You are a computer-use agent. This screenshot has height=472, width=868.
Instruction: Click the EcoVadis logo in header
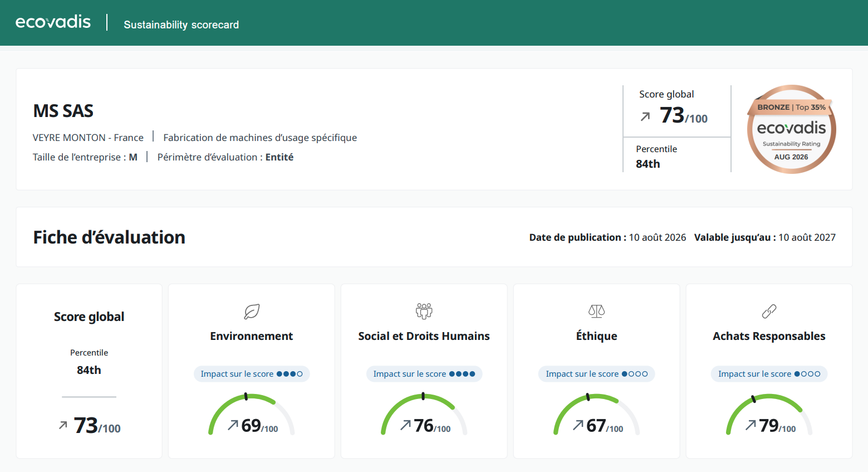[53, 22]
